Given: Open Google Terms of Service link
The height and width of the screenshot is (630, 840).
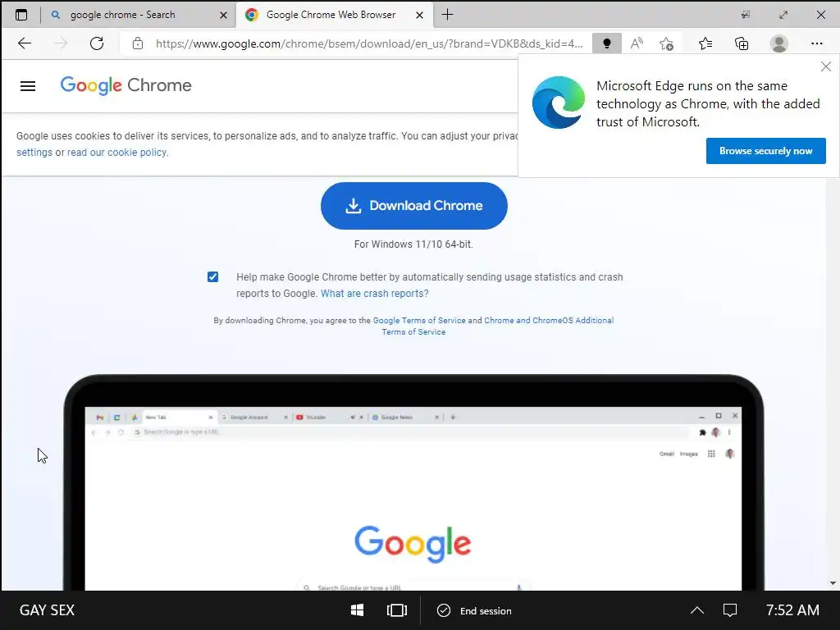Looking at the screenshot, I should 419,321.
